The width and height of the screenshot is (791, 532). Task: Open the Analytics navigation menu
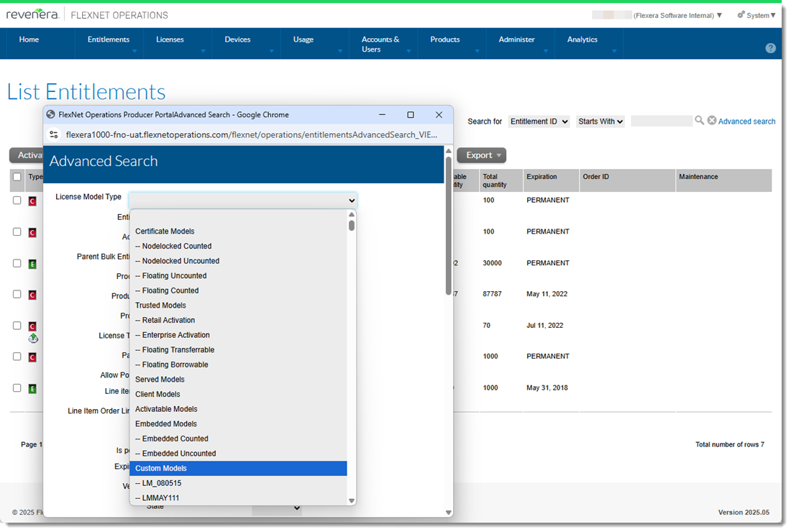(x=582, y=40)
